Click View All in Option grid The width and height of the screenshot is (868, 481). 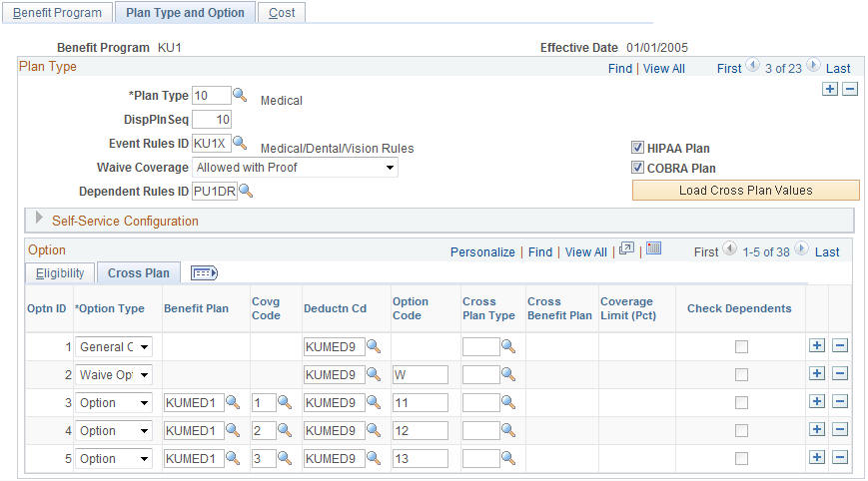585,252
